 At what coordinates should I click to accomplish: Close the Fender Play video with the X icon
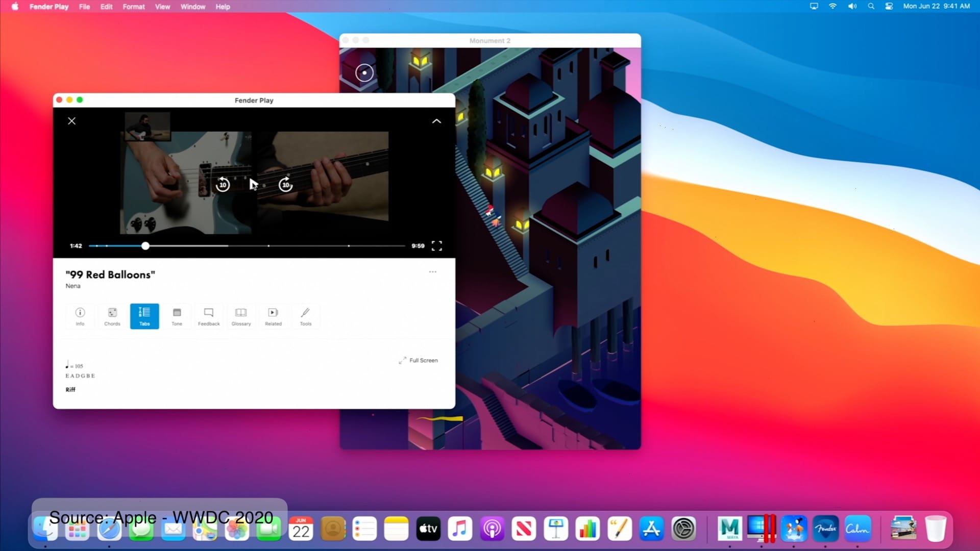tap(71, 121)
